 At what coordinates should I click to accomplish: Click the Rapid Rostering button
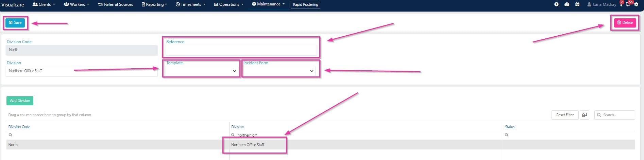pos(305,4)
